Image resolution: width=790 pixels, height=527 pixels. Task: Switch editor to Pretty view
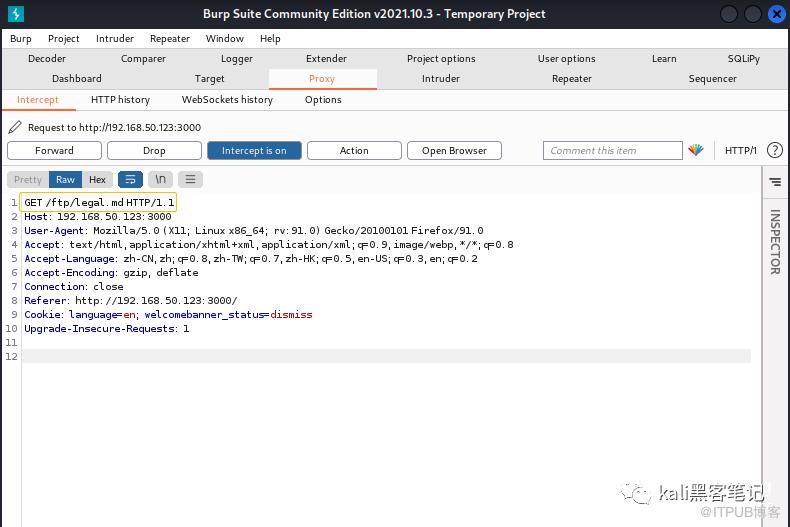point(28,180)
